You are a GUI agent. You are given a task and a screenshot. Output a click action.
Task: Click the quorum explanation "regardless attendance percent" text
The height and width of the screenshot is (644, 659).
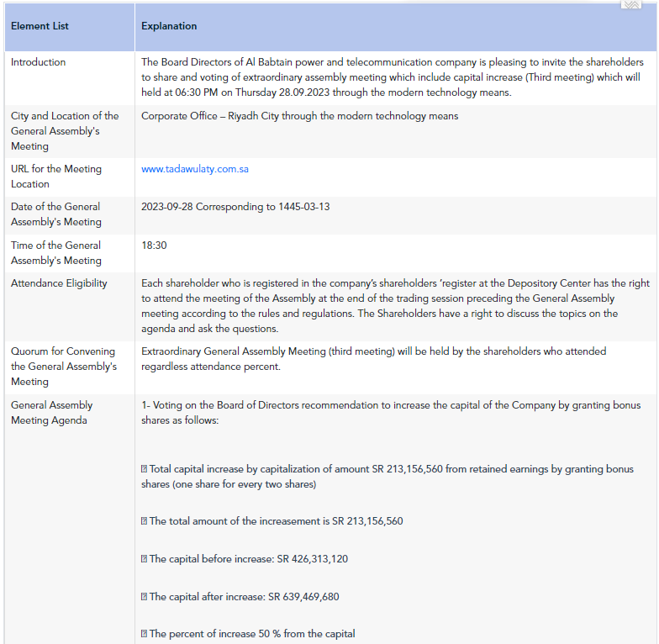click(210, 367)
